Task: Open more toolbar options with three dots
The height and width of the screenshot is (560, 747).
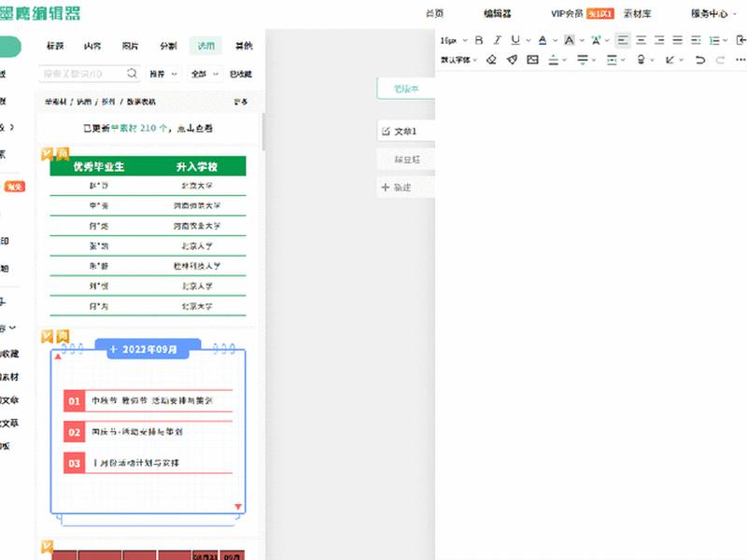Action: [x=740, y=60]
